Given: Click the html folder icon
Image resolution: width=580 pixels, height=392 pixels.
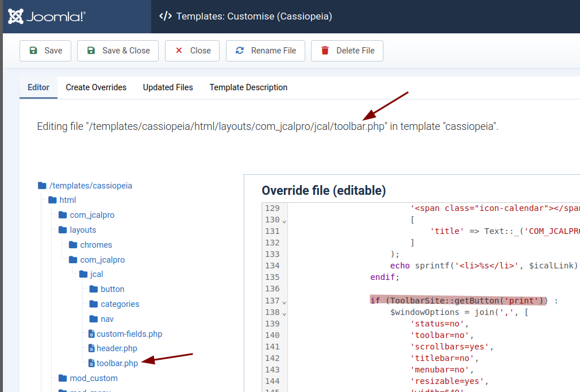Looking at the screenshot, I should coord(52,200).
